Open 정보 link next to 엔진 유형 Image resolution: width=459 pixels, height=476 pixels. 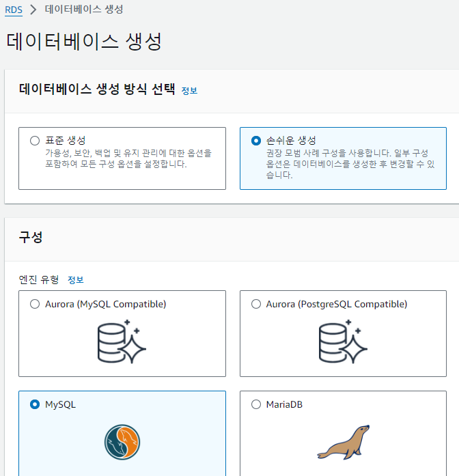76,279
